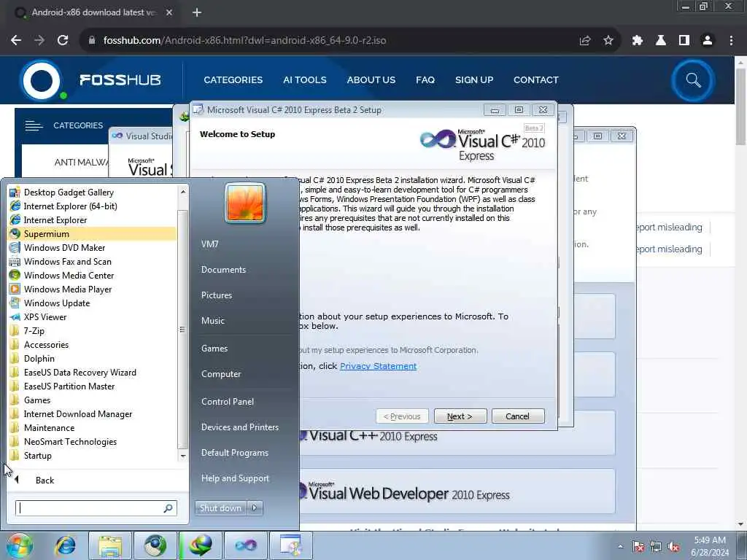Screen dimensions: 747x560
Task: Click the Shut down button
Action: click(x=220, y=508)
